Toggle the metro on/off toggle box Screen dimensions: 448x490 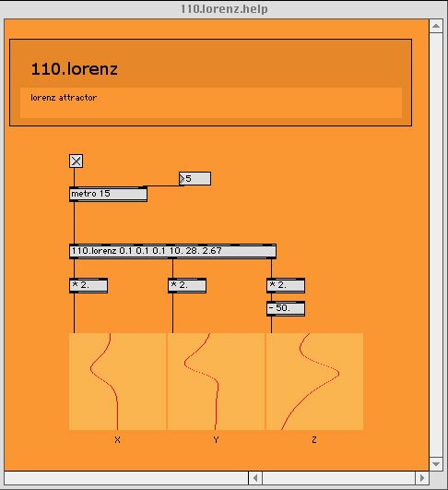[x=76, y=161]
